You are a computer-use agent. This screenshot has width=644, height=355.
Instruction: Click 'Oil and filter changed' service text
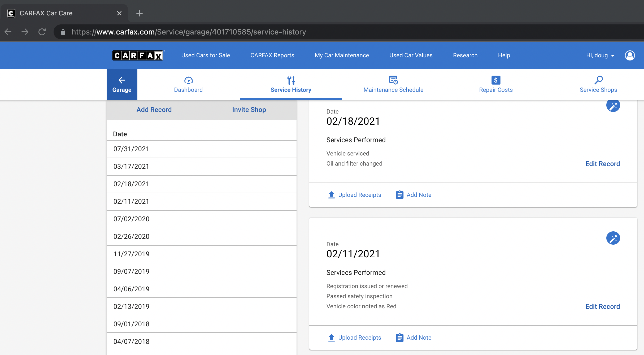(354, 163)
